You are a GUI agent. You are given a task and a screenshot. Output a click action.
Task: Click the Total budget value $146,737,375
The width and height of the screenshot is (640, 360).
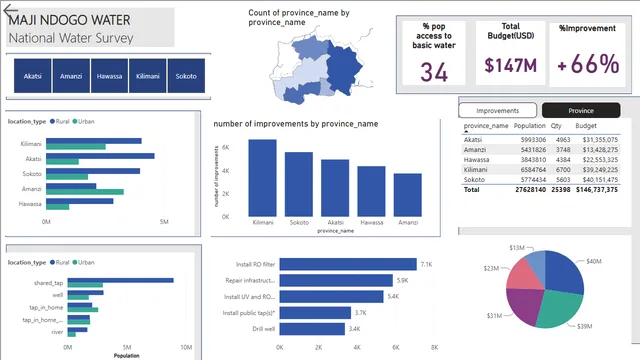click(x=597, y=190)
